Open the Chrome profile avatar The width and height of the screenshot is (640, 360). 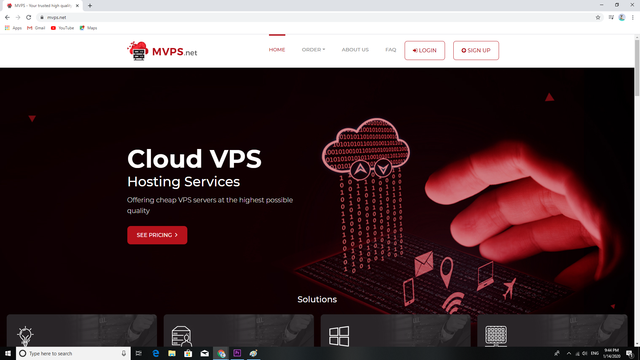(x=622, y=17)
